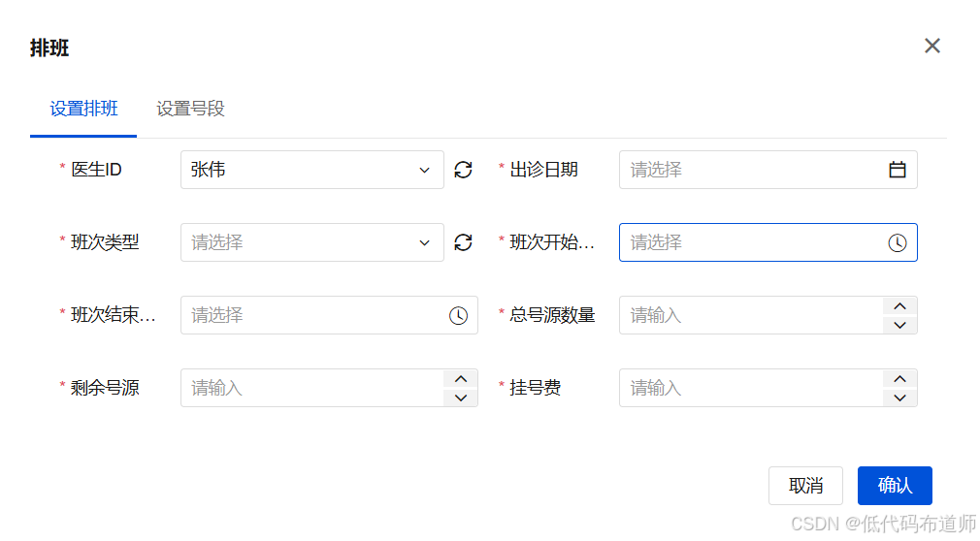Viewport: 980px width, 541px height.
Task: Increase 挂号费 with up arrow
Action: click(900, 378)
